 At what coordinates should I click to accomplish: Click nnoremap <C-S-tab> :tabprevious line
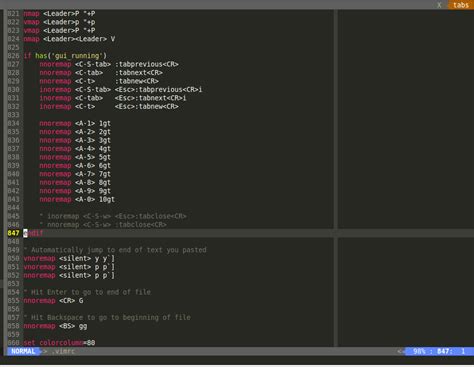(x=109, y=64)
